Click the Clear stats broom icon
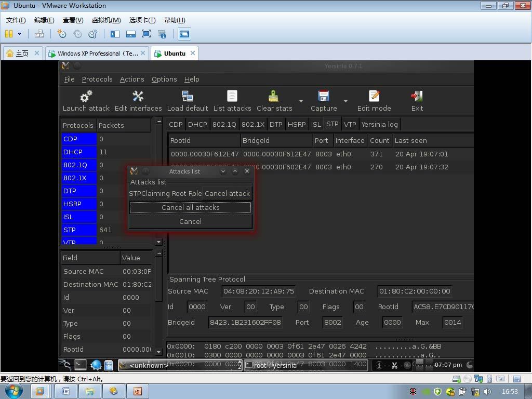The height and width of the screenshot is (399, 532). [x=274, y=97]
